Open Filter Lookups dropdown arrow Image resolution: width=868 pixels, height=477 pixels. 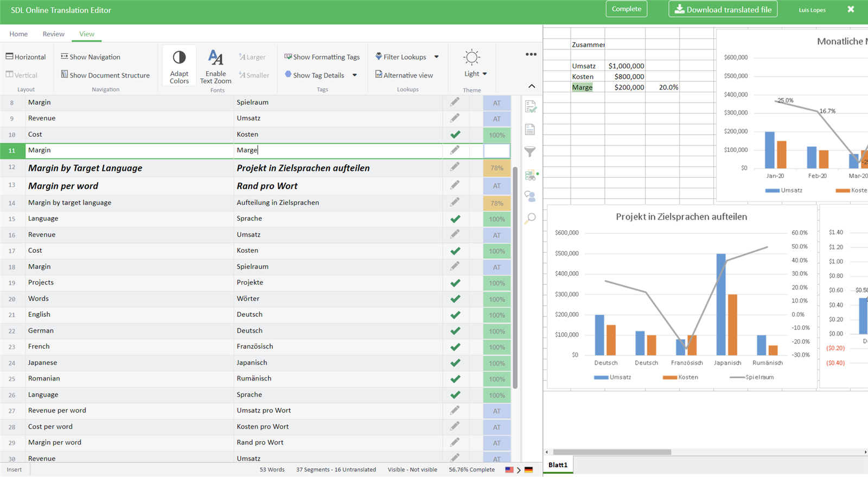pyautogui.click(x=436, y=57)
